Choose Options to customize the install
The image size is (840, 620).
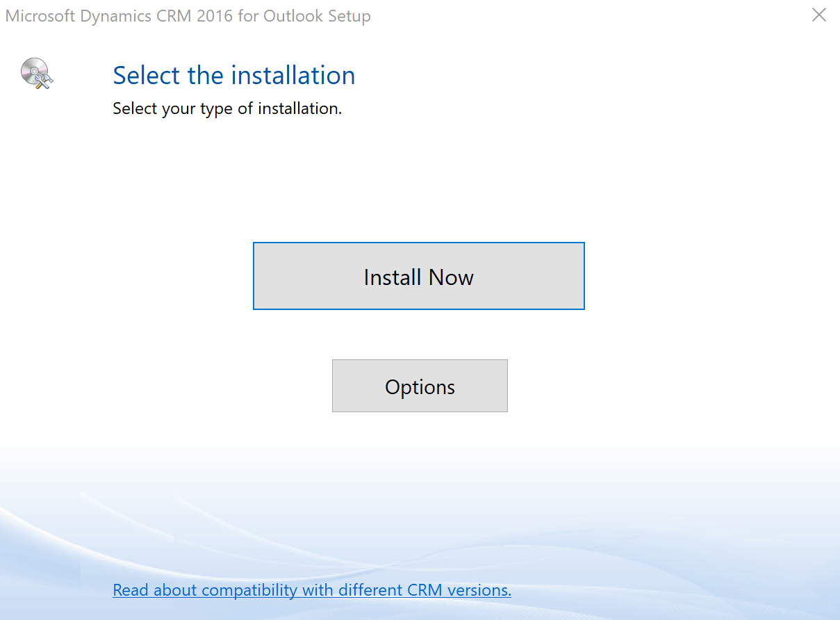tap(420, 386)
